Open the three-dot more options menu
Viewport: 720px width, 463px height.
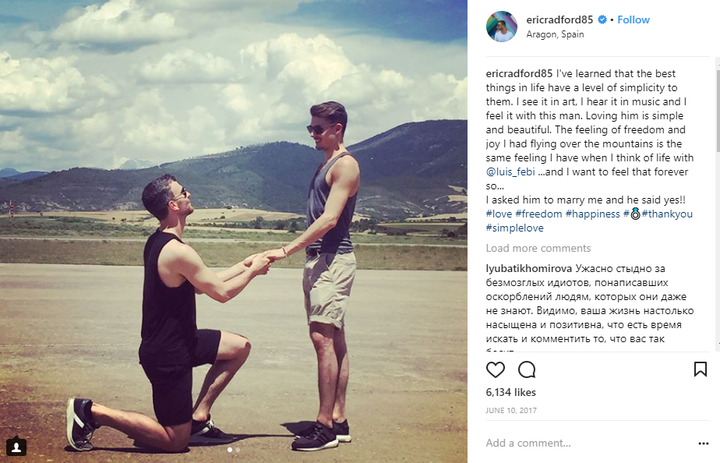tap(703, 443)
